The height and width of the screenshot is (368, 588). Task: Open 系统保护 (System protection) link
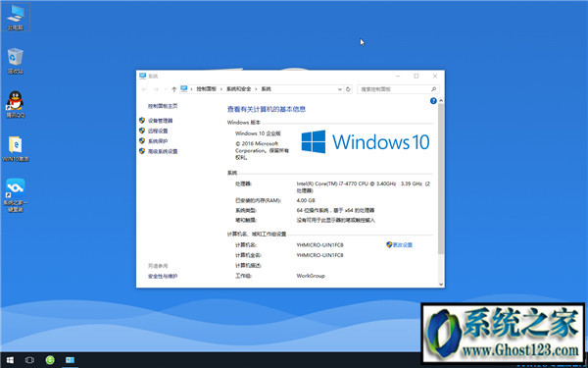point(158,141)
